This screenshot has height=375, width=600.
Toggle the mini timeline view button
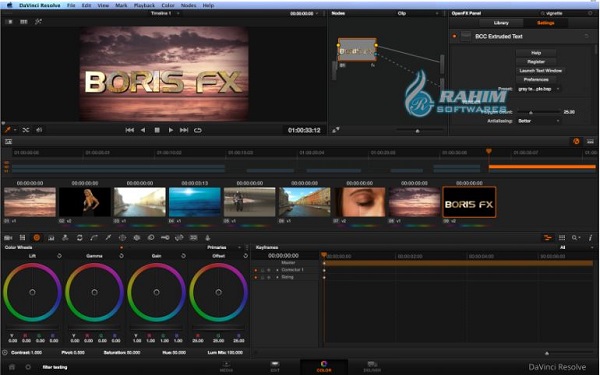(590, 141)
